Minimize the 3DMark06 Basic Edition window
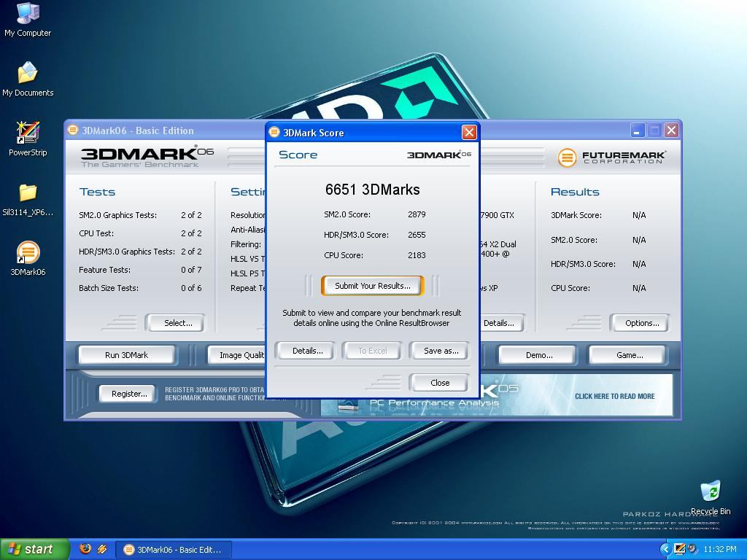 (638, 130)
